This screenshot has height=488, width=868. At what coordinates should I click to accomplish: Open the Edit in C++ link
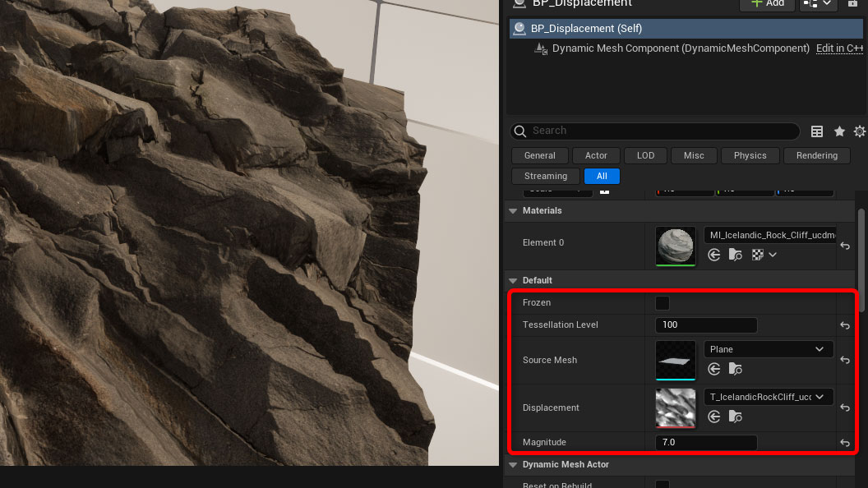point(839,48)
